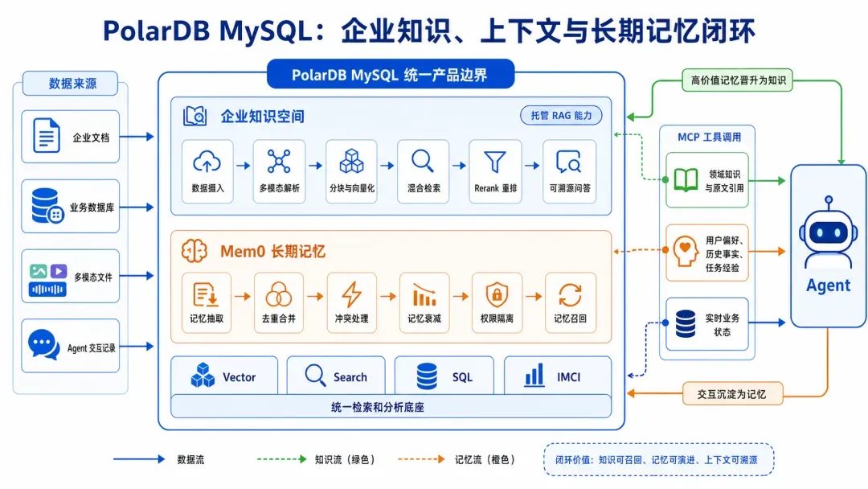Click the 领域知识与原文引用 text

click(724, 180)
